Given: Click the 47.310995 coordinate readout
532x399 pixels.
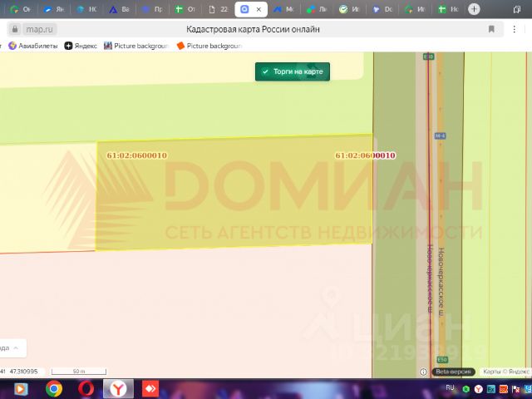Looking at the screenshot, I should tap(24, 372).
